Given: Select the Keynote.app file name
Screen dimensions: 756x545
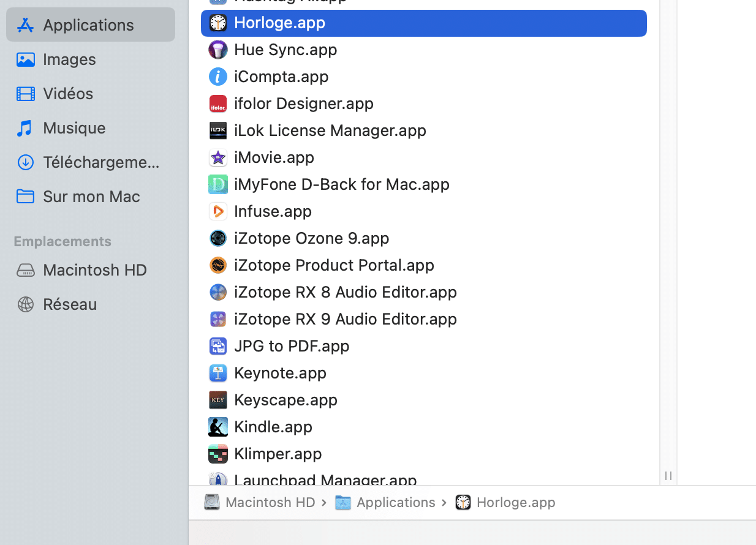Looking at the screenshot, I should [280, 373].
